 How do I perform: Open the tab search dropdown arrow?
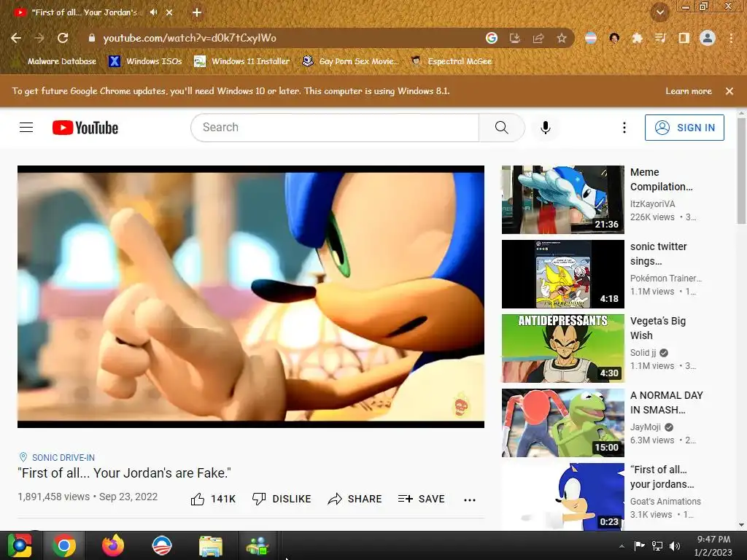point(659,12)
